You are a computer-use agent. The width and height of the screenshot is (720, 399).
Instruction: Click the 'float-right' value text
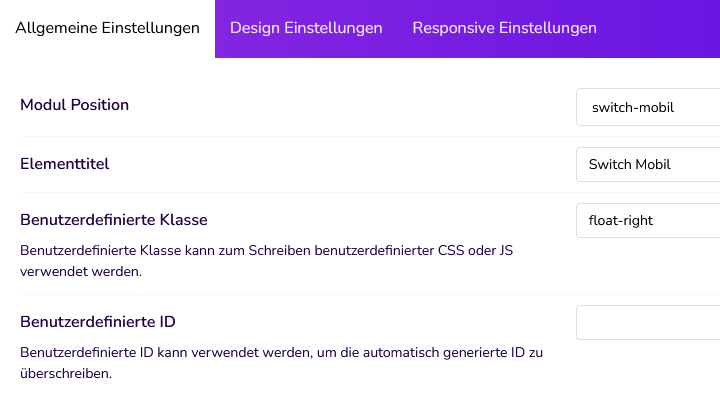tap(620, 220)
